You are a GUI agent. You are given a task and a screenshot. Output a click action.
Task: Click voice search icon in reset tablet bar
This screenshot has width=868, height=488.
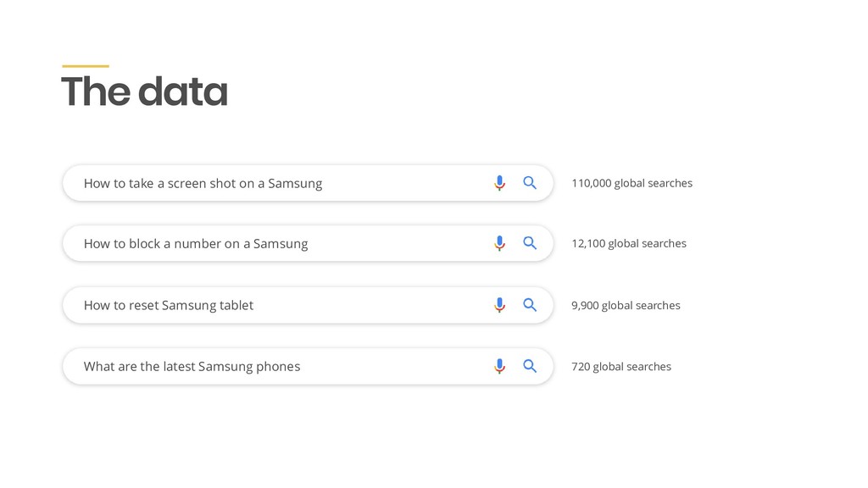[499, 305]
